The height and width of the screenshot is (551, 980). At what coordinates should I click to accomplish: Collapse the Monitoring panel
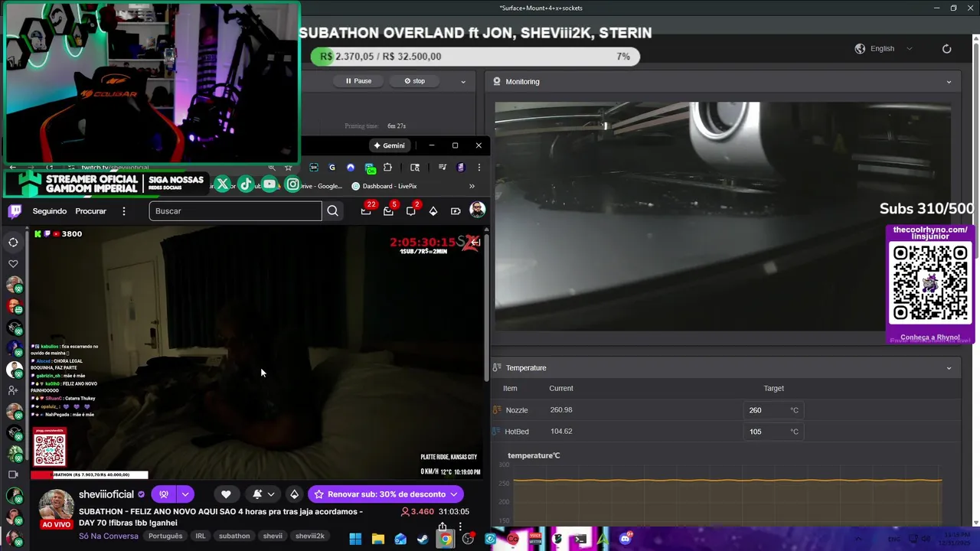click(x=949, y=82)
